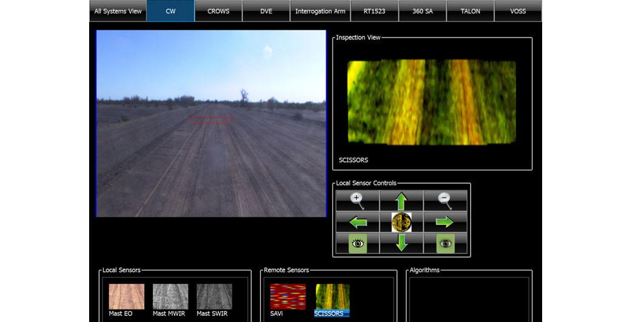This screenshot has height=322, width=644.
Task: Pan sensor down with green arrow
Action: [x=401, y=243]
